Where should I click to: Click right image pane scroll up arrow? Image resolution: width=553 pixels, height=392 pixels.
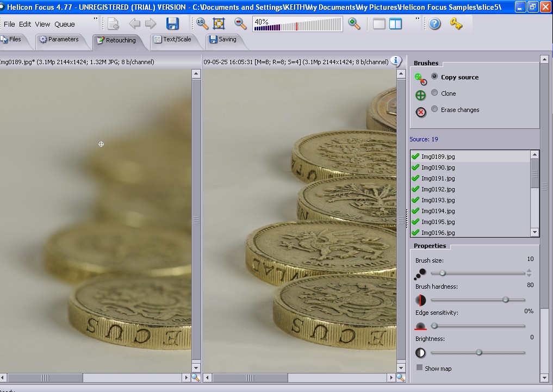click(401, 74)
